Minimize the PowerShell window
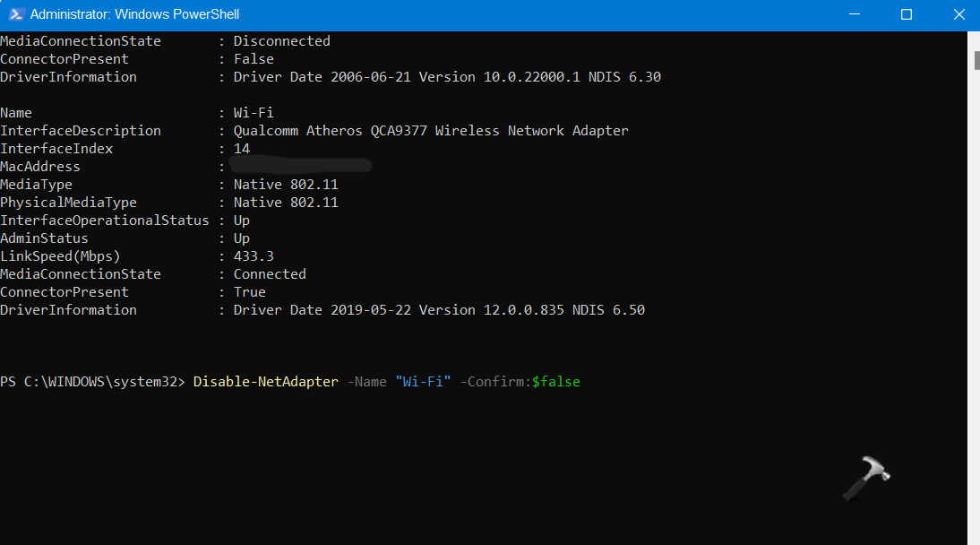The image size is (980, 545). tap(855, 14)
